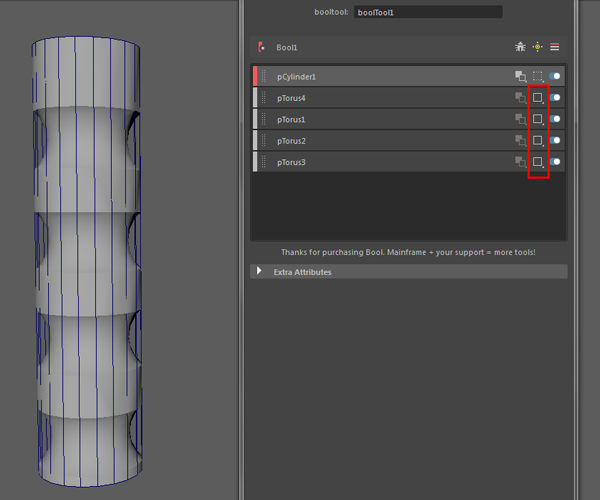Click pTorus4's square display mode icon

tap(538, 98)
